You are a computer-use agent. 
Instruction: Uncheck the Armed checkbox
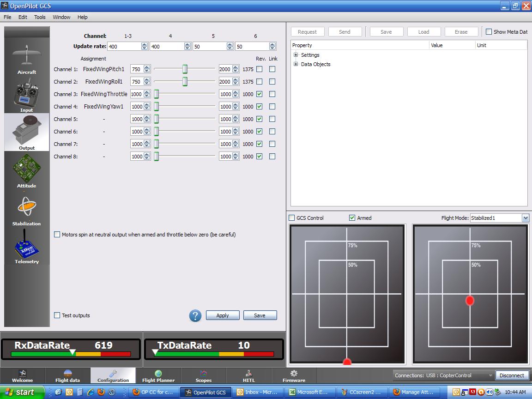pos(352,218)
